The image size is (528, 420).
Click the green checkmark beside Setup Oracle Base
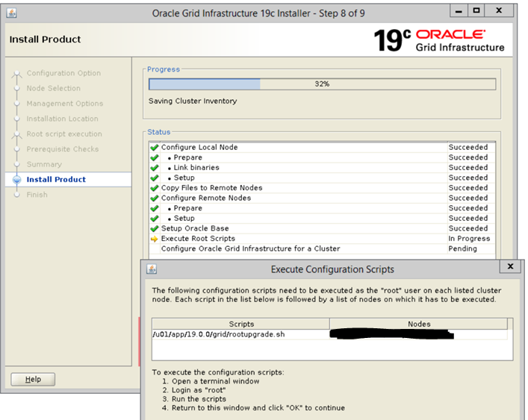click(155, 228)
